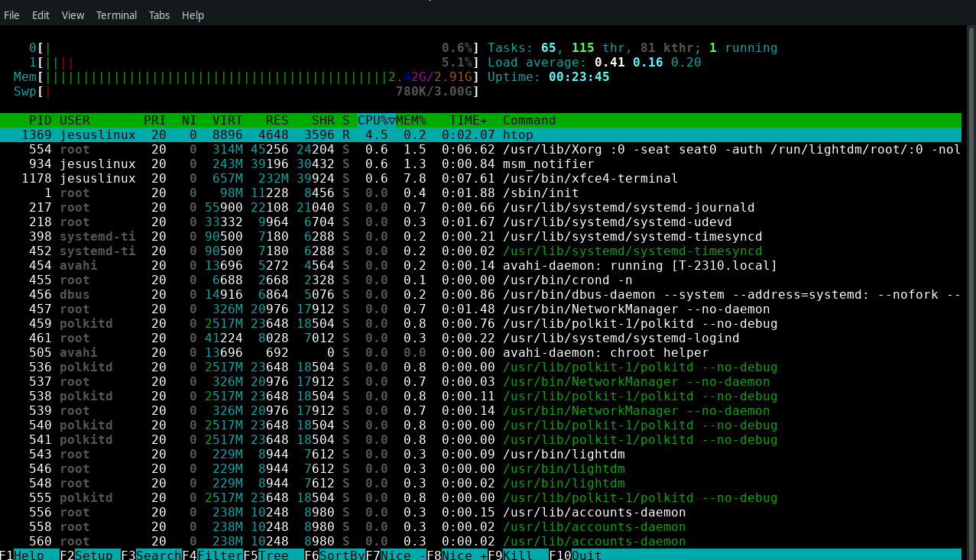976x560 pixels.
Task: Activate the F4 Filter button
Action: 212,555
